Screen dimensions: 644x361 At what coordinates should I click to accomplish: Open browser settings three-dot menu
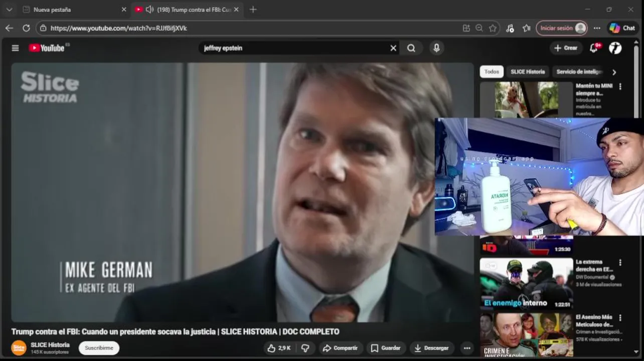coord(597,28)
